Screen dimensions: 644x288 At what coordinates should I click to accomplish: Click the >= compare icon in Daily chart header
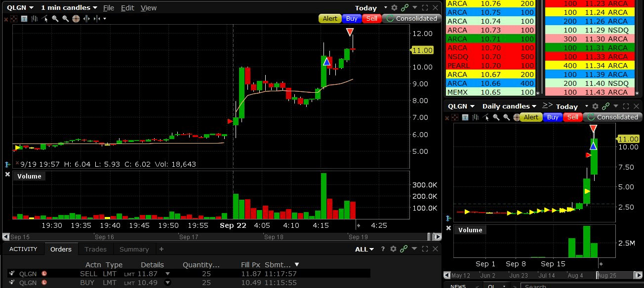[x=547, y=105]
